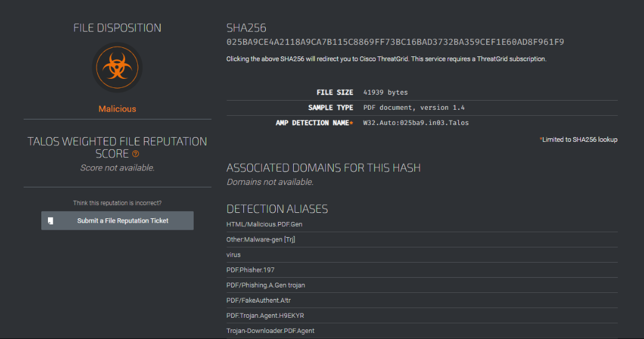Click the document icon on ticket button
This screenshot has width=644, height=339.
click(x=50, y=221)
